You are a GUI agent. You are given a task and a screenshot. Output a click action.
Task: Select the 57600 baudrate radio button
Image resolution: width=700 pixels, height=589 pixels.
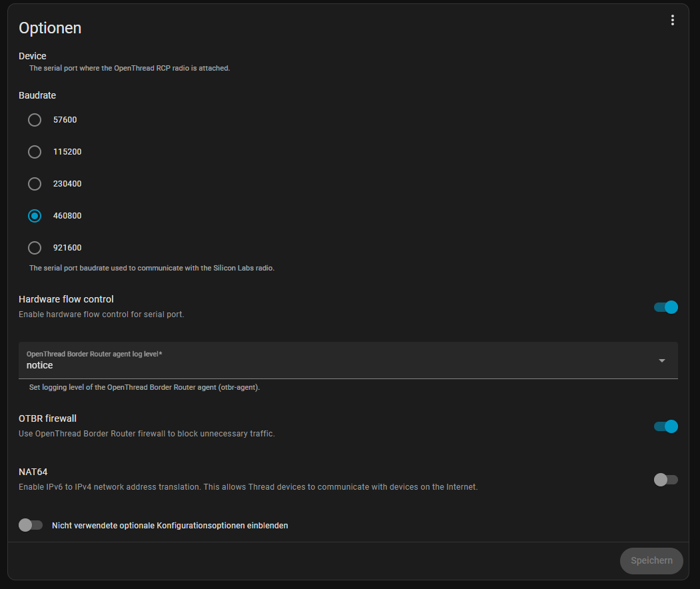tap(35, 120)
